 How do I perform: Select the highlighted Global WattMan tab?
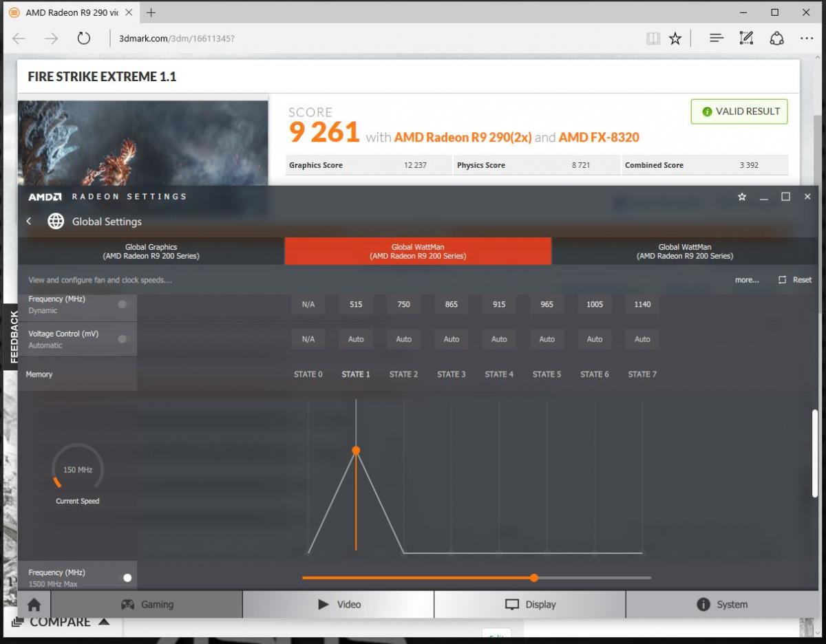point(418,251)
